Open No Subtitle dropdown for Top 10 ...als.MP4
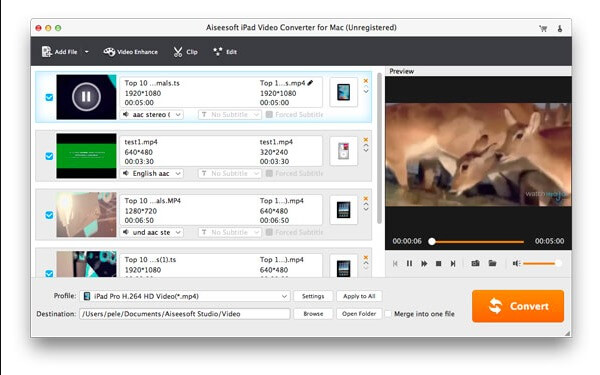The height and width of the screenshot is (375, 600). tap(230, 232)
